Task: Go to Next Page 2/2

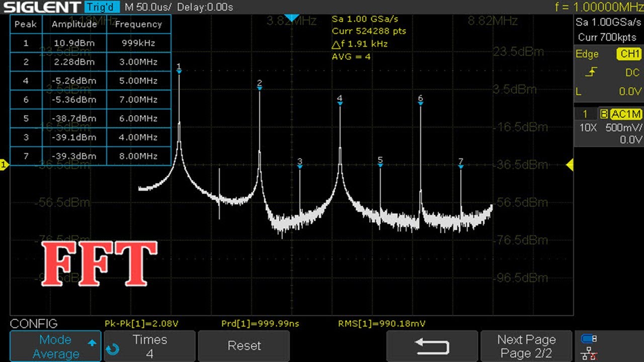Action: (526, 346)
